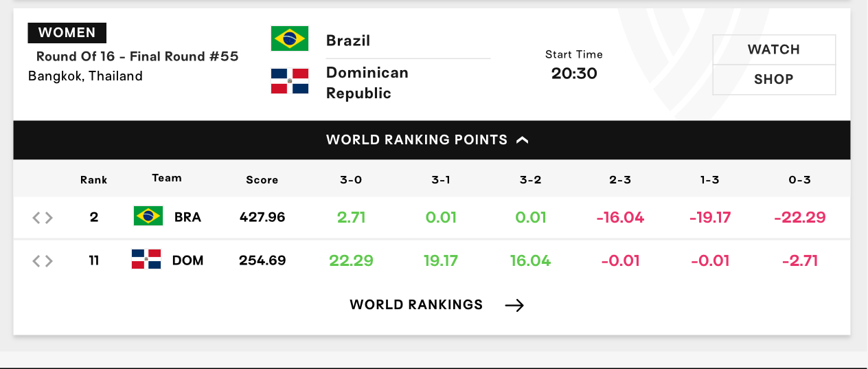
Task: Click the Brazil flag in match header
Action: tap(290, 38)
